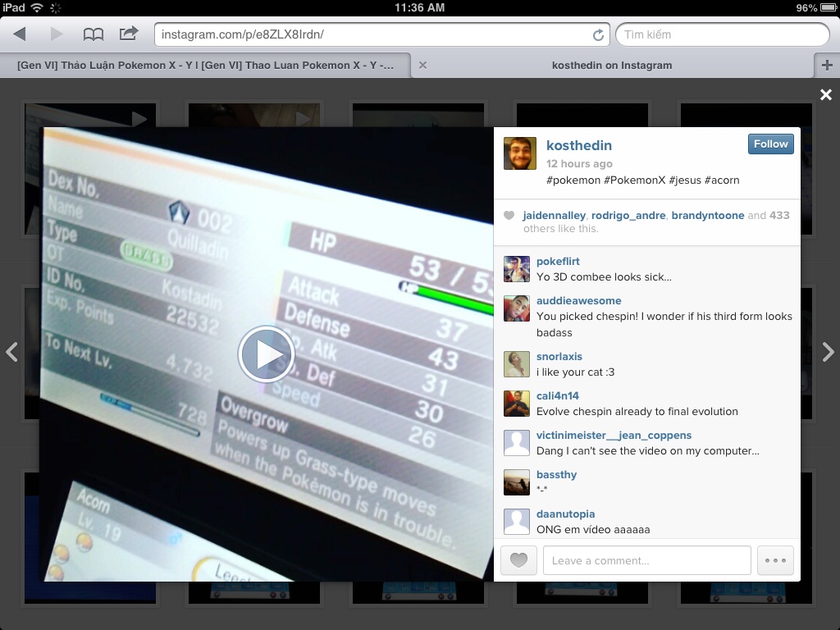Open victinimeister__jean_coppens's profile link
The image size is (840, 630).
pos(614,436)
